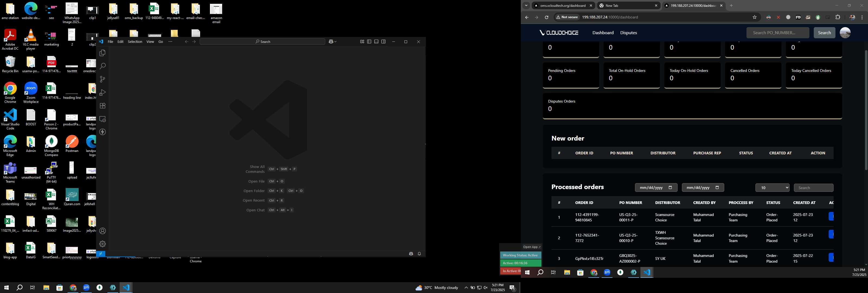Viewport: 868px width, 293px height.
Task: Click order ID GpPkvLv1IEc32Tr cell
Action: point(589,259)
